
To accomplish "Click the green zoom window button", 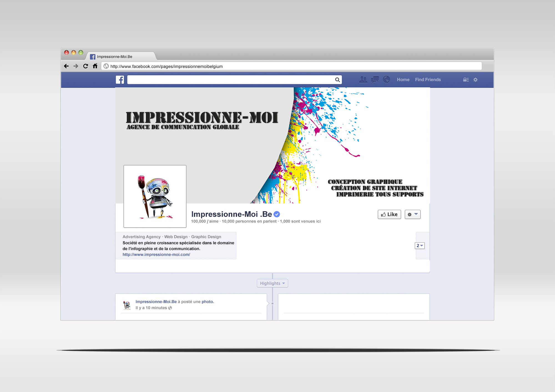I will 81,52.
